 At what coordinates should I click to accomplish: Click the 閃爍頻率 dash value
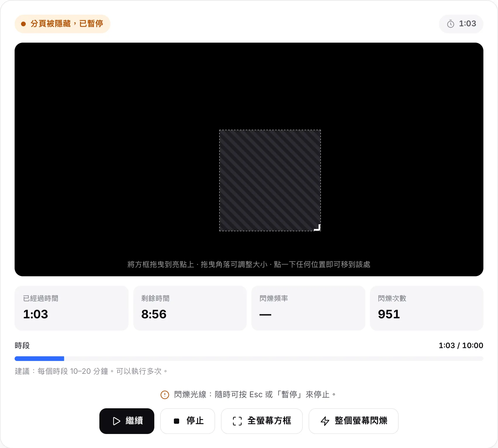tap(265, 315)
